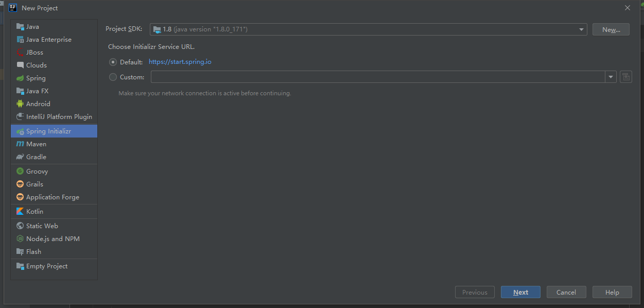Choose Application Forge label
Viewport: 644px width, 308px height.
(x=53, y=197)
